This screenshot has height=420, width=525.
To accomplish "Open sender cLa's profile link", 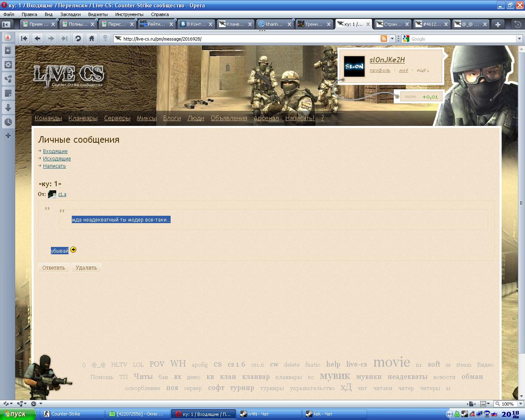I will [62, 194].
